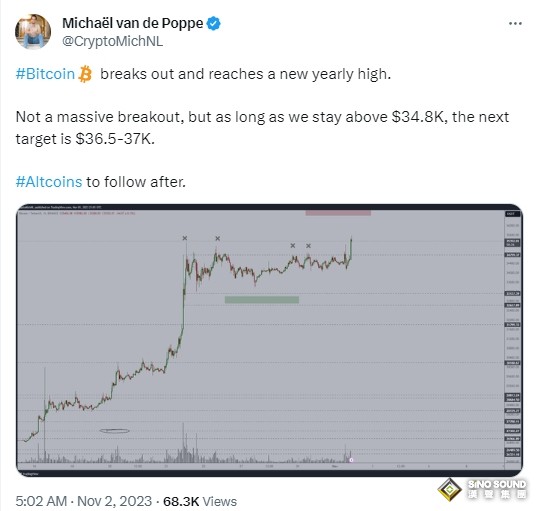Click the orange Bitcoin emoji icon
Screen dimensions: 536x511
(x=85, y=74)
